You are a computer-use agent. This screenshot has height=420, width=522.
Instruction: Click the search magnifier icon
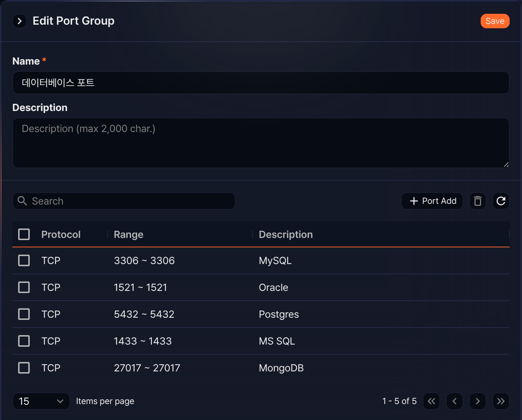click(x=22, y=201)
